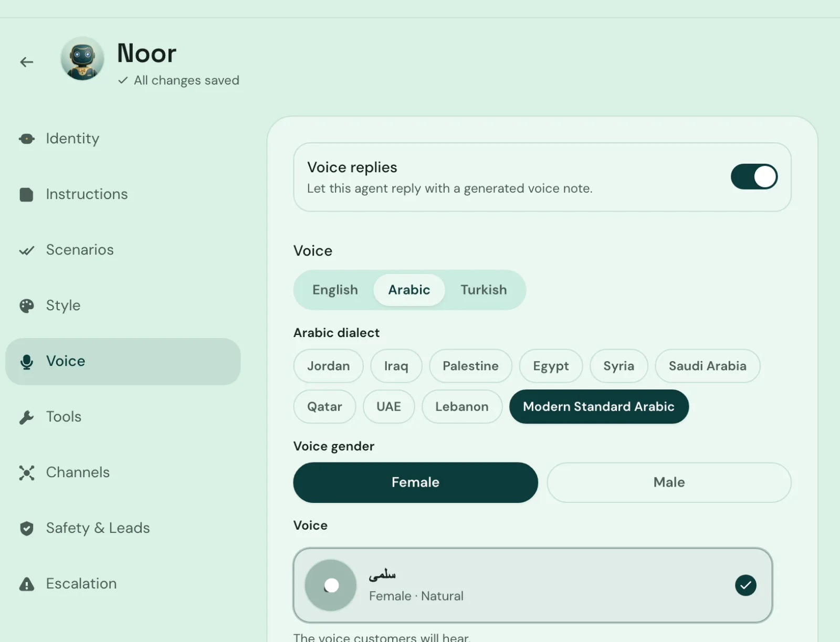Select the Syria dialect

point(618,366)
